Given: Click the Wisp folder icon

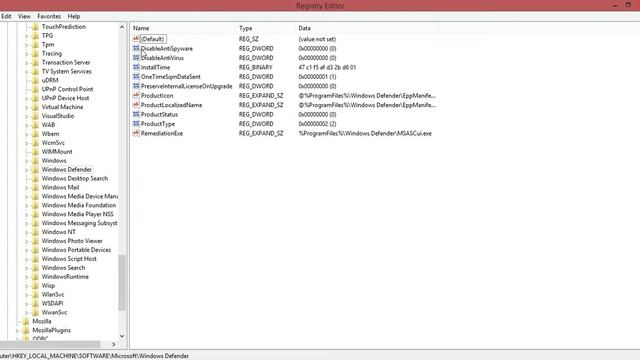Looking at the screenshot, I should pos(35,286).
